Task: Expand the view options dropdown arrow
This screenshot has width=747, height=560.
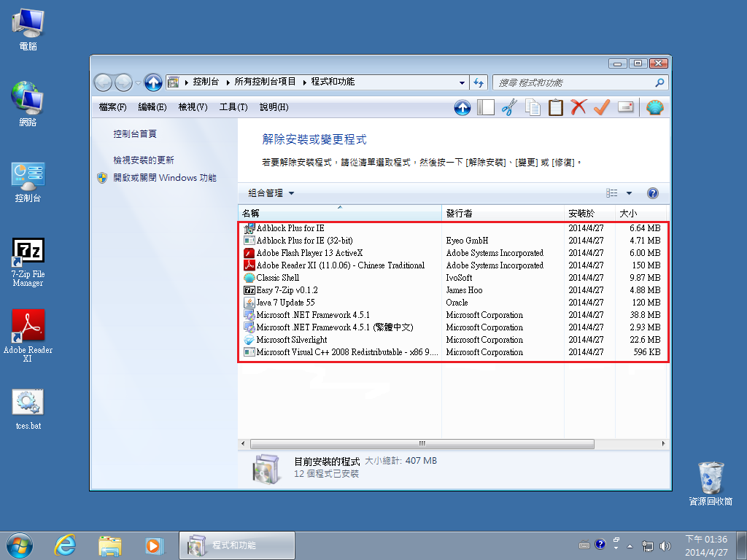Action: (x=629, y=192)
